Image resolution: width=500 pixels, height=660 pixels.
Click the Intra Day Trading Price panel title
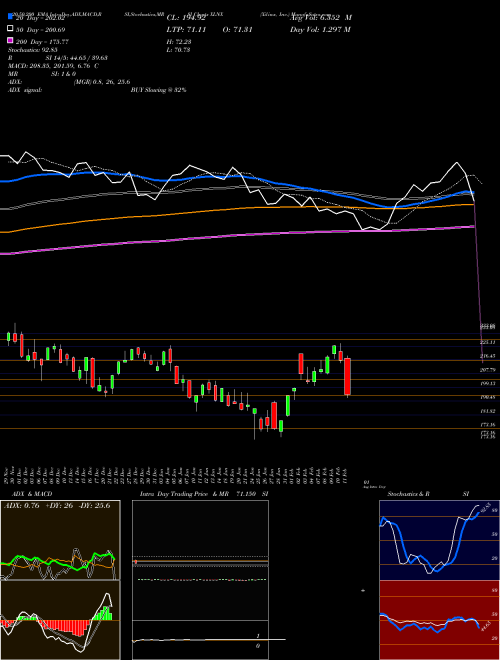[204, 494]
